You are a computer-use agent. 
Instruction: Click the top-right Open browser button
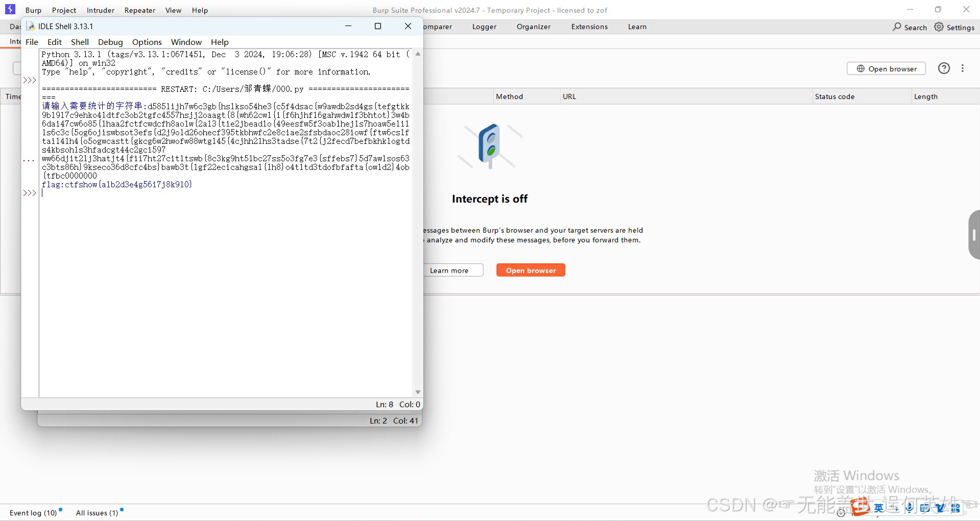886,68
